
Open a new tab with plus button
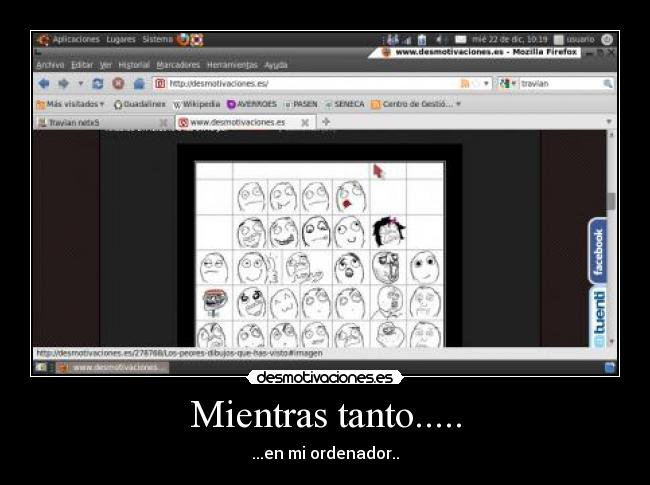pos(326,122)
